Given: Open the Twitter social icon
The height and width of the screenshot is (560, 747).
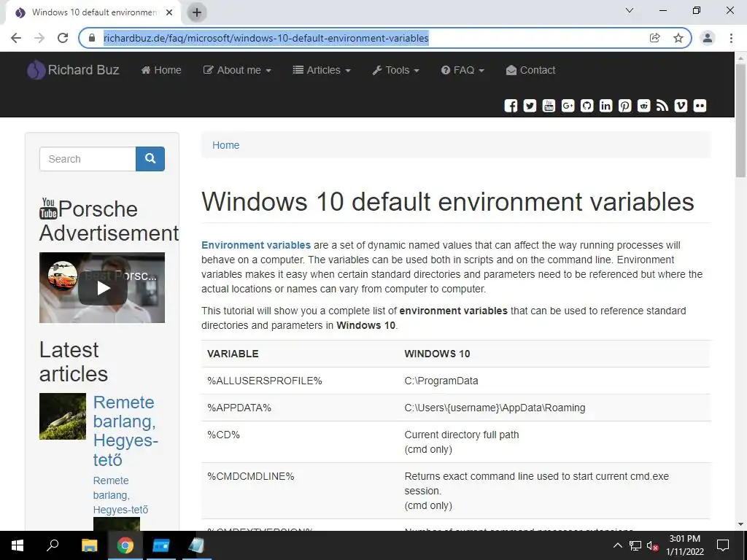Looking at the screenshot, I should [x=530, y=106].
